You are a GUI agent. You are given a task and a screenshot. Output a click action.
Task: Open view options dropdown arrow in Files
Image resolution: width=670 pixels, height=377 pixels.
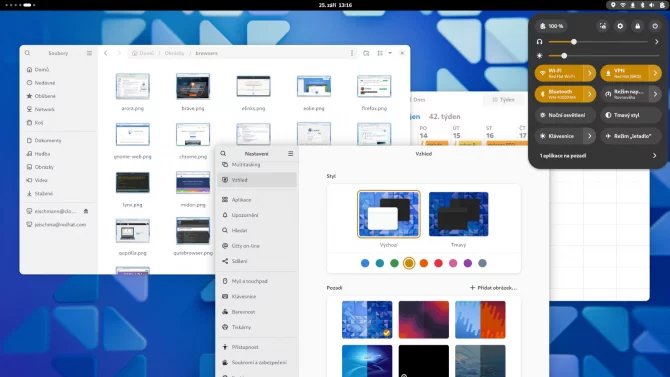[x=390, y=53]
